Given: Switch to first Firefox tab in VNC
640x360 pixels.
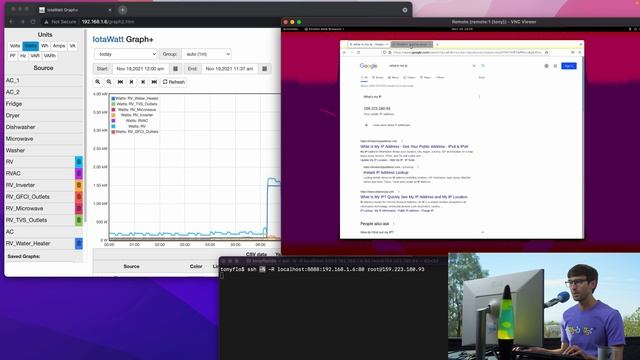Looking at the screenshot, I should [369, 44].
